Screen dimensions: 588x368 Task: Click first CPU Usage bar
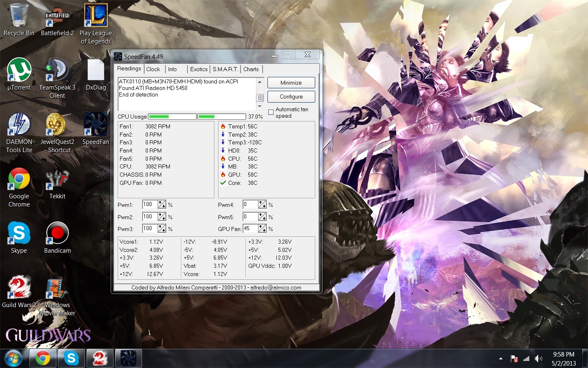(x=172, y=117)
